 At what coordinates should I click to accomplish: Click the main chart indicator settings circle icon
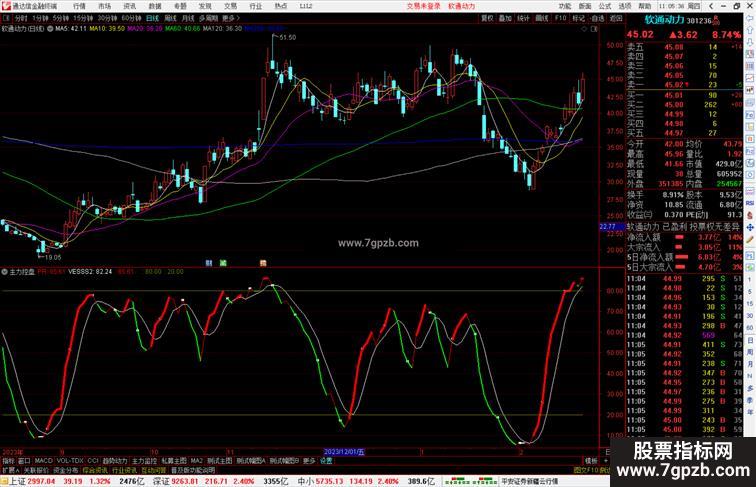[x=50, y=29]
